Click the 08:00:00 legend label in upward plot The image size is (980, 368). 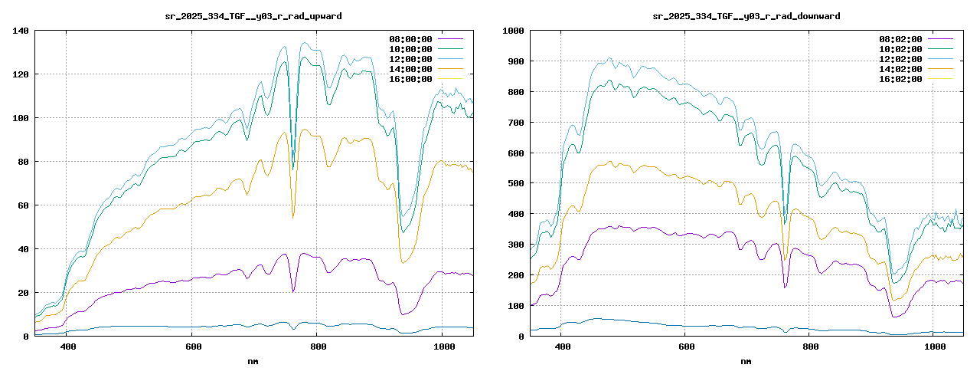click(410, 39)
